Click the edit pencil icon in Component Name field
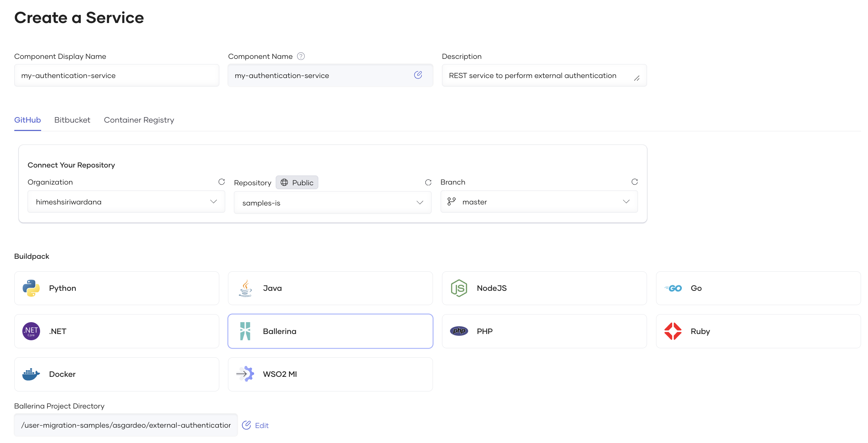The image size is (868, 443). (418, 75)
